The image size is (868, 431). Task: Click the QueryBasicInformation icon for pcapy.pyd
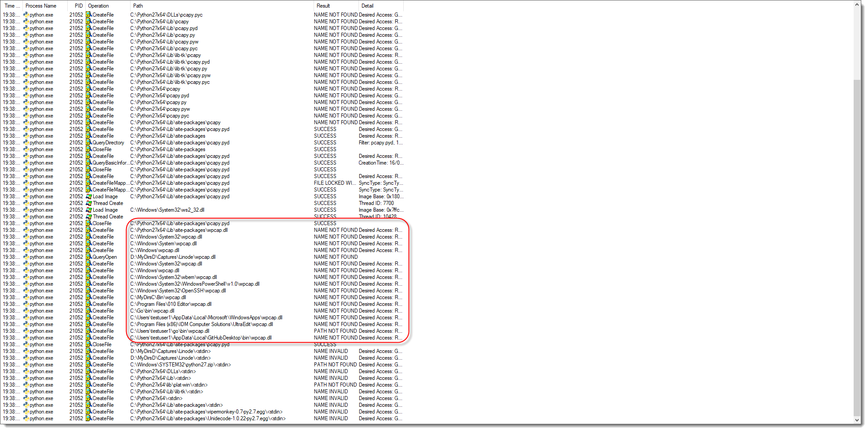89,163
